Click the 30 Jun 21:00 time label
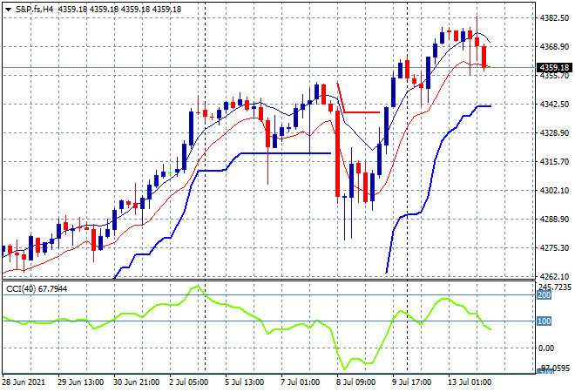This screenshot has height=392, width=575. [136, 382]
